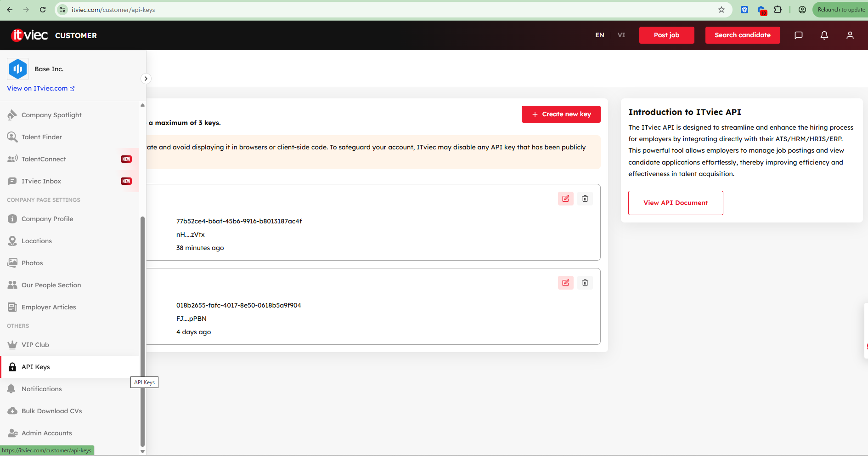The image size is (868, 456).
Task: Click the Introduction to ITviec API heading
Action: coord(685,112)
